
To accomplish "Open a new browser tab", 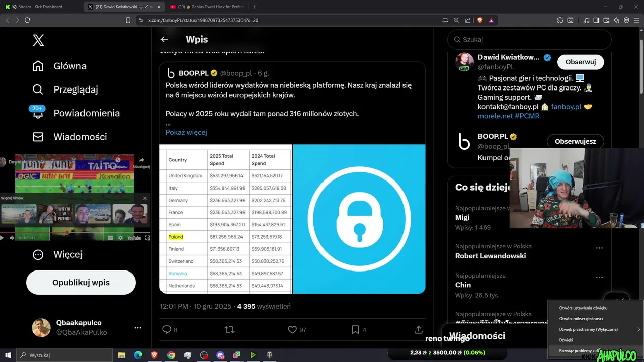I will tap(254, 7).
